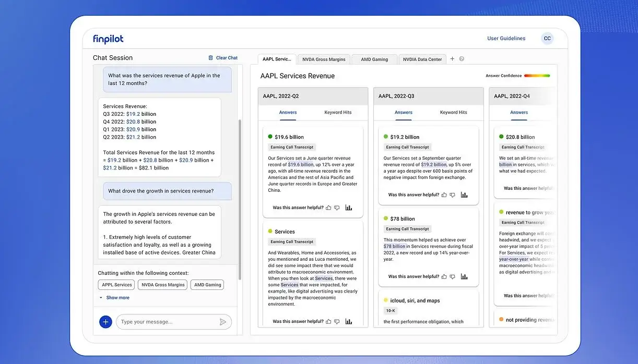The width and height of the screenshot is (638, 364).
Task: Open chart icon on the $78 billion card
Action: point(464,277)
